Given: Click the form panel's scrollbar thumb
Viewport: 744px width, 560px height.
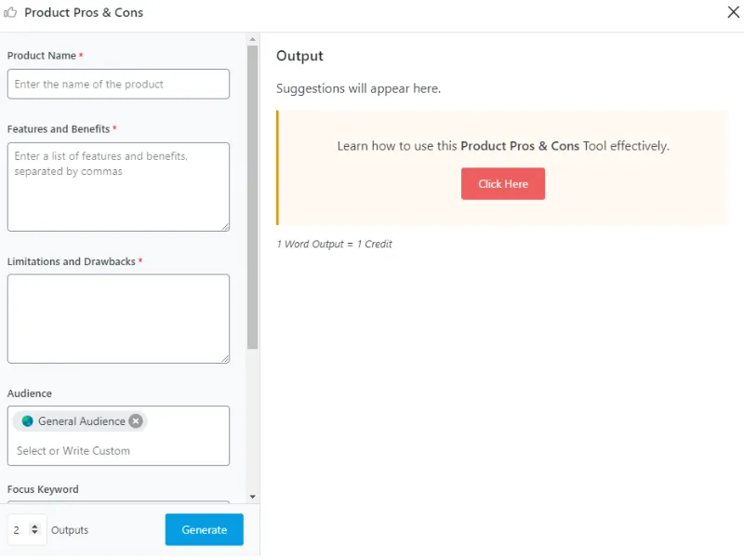Looking at the screenshot, I should [x=252, y=195].
